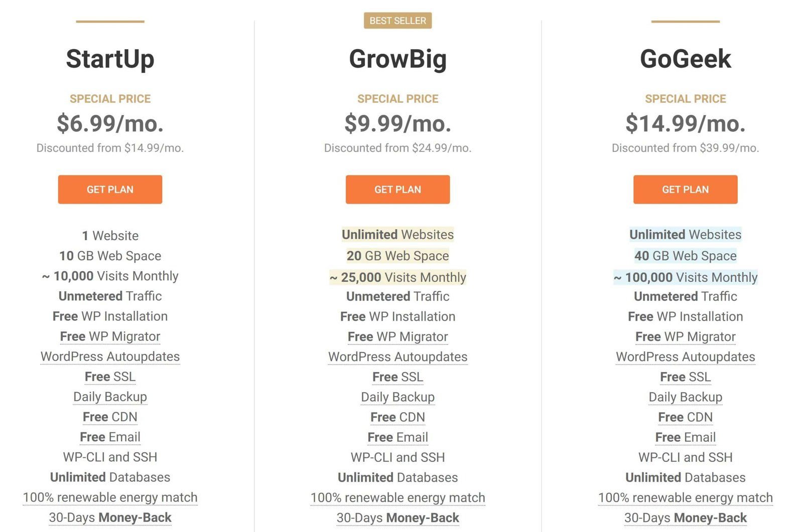Click GrowBig's 30-Days Money-Back link
Screen dimensions: 803x532
tap(397, 518)
